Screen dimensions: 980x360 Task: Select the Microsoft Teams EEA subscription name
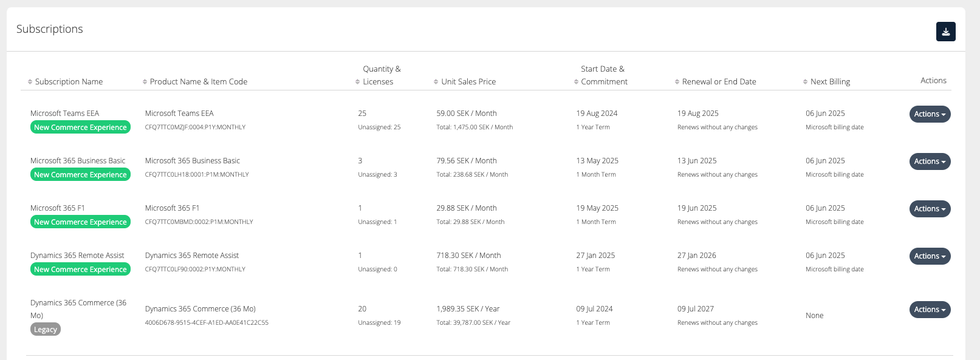pyautogui.click(x=64, y=114)
